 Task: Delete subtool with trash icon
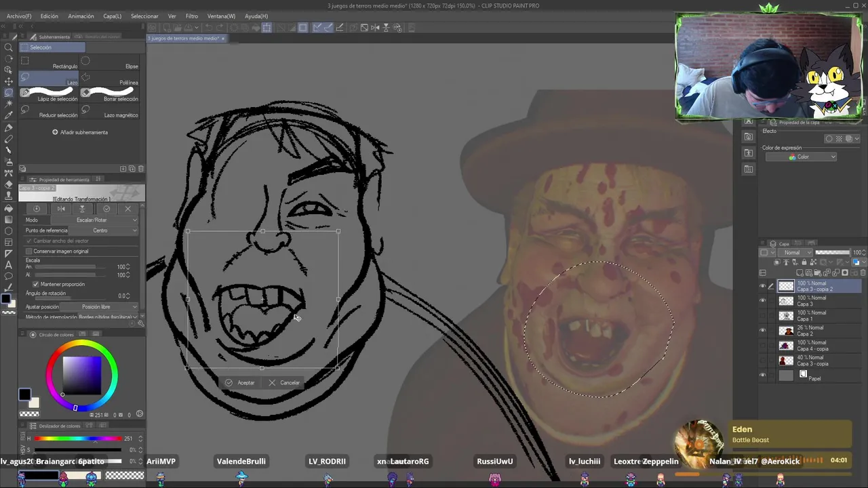point(140,169)
